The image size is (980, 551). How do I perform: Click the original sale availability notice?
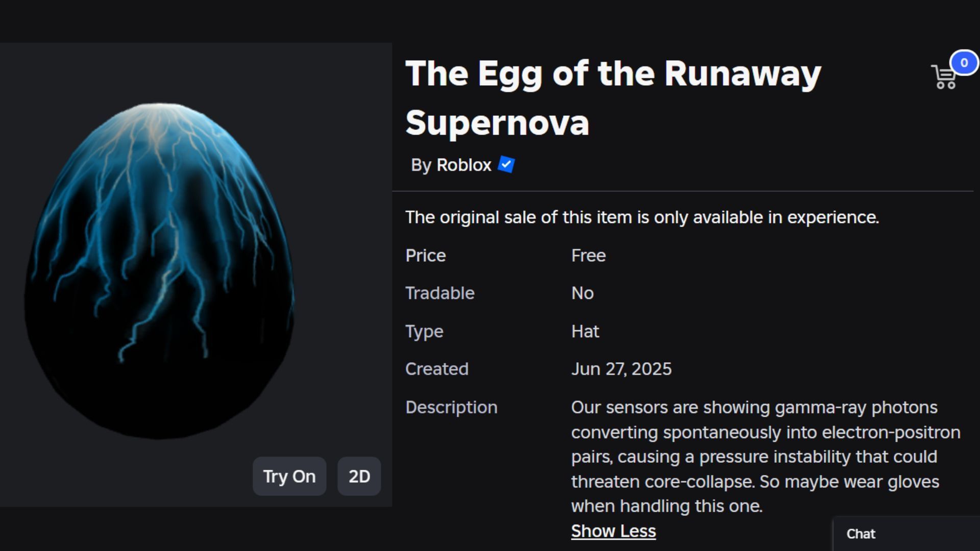[642, 217]
